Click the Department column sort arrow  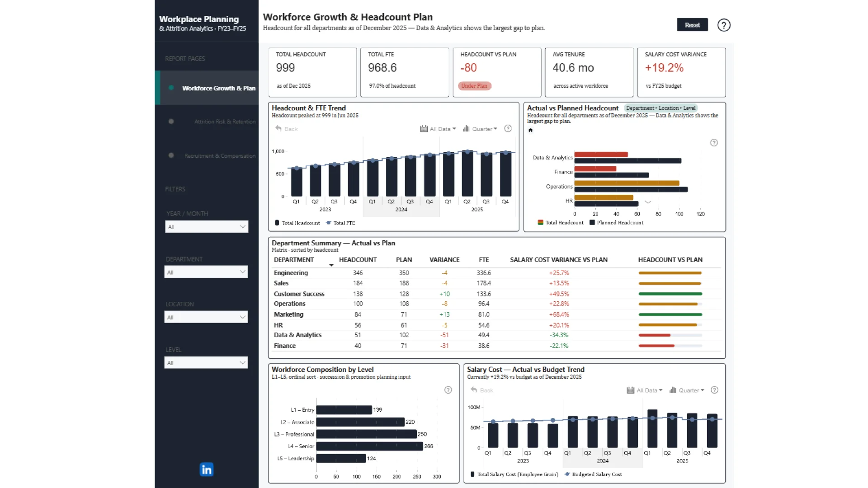tap(331, 265)
